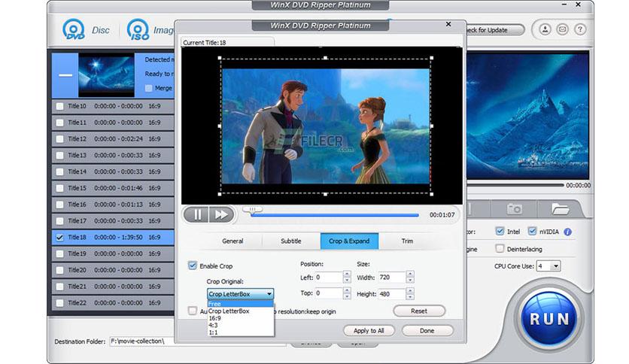Switch to the Trim tab
The image size is (629, 364).
(407, 241)
